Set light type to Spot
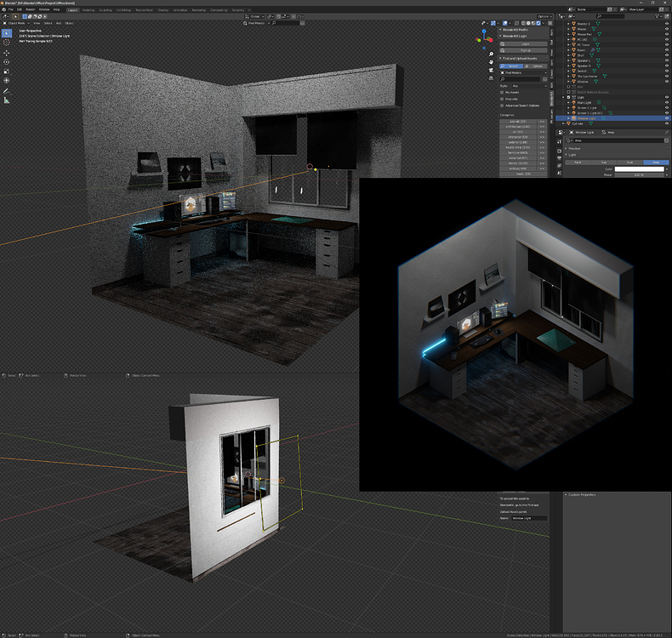 click(630, 162)
